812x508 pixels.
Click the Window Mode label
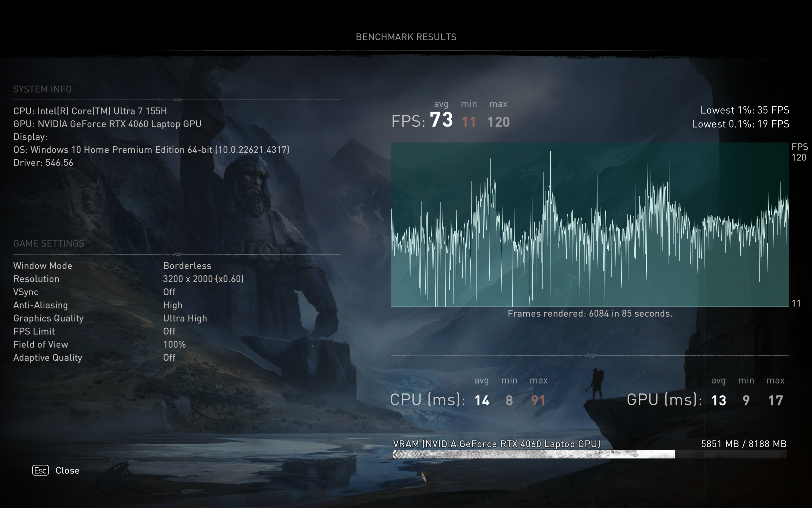pyautogui.click(x=43, y=266)
